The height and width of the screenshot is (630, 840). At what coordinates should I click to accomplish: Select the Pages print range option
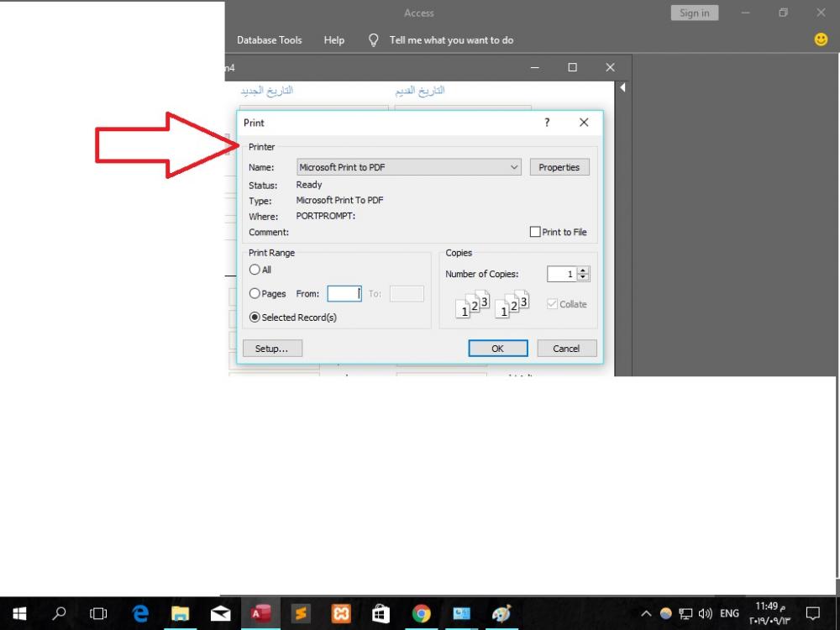[x=255, y=293]
